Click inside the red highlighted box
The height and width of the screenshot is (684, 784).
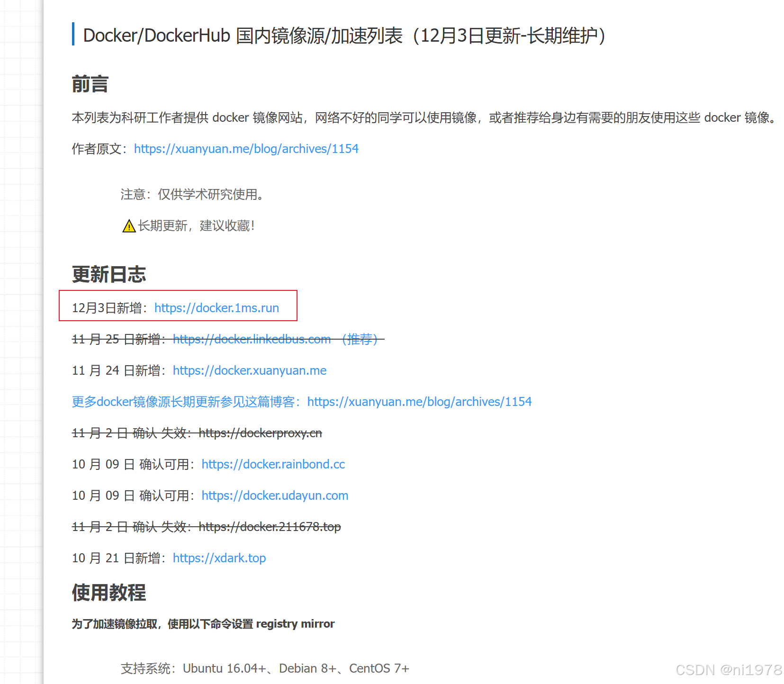178,306
